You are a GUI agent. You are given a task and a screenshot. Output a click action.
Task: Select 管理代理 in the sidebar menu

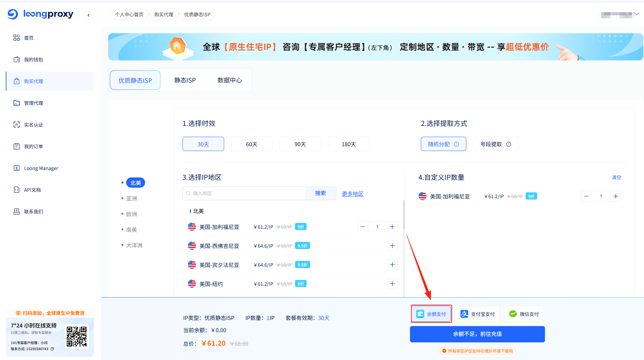[34, 103]
